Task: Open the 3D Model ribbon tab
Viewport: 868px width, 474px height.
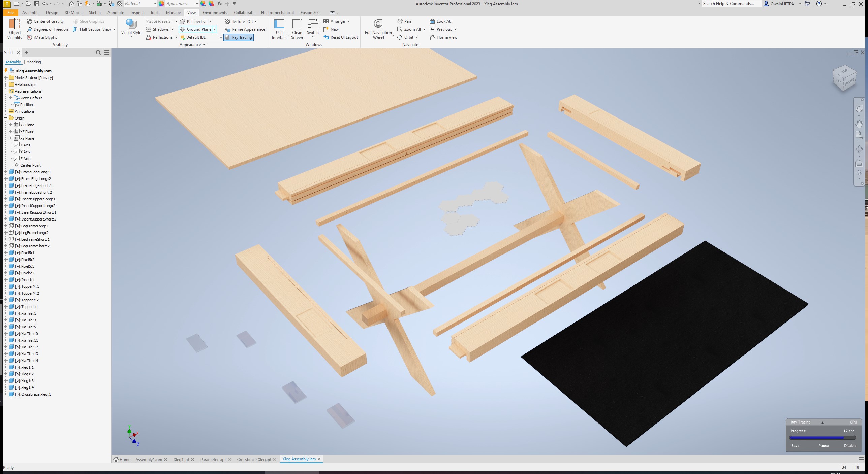Action: (73, 13)
